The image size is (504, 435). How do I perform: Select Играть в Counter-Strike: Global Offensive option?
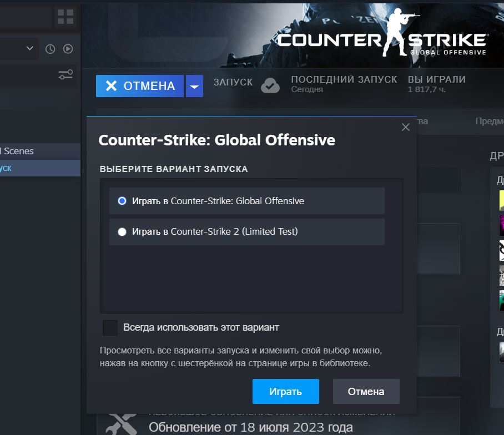247,201
